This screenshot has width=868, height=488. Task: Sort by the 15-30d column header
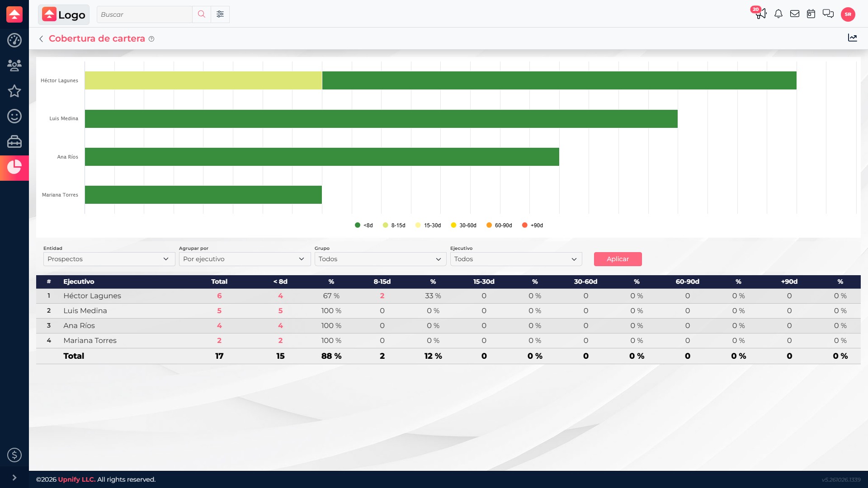click(x=484, y=282)
